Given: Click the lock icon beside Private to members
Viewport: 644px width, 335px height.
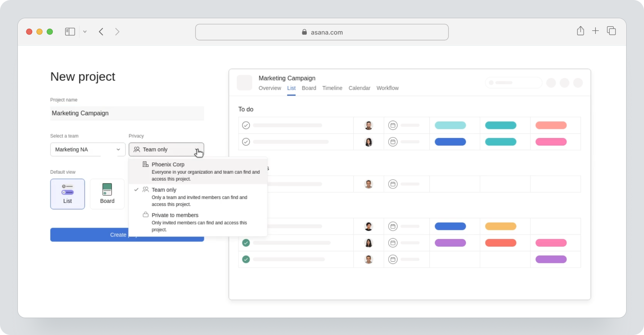Looking at the screenshot, I should point(145,215).
